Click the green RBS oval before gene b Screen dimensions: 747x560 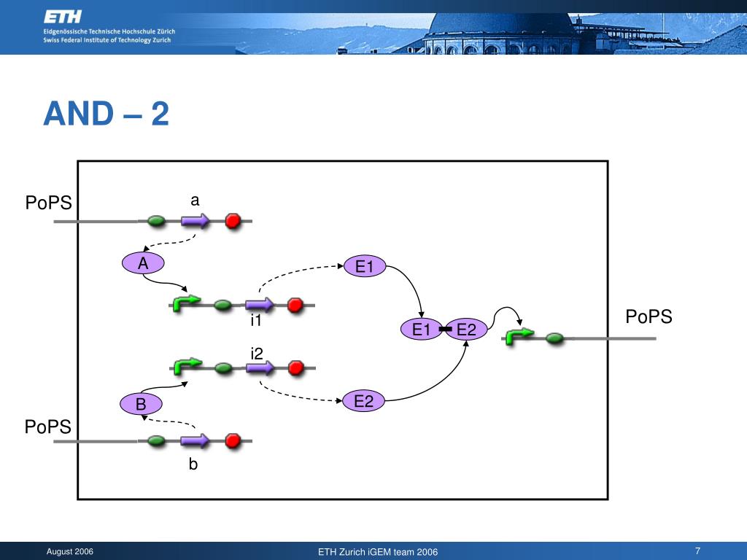pyautogui.click(x=157, y=441)
